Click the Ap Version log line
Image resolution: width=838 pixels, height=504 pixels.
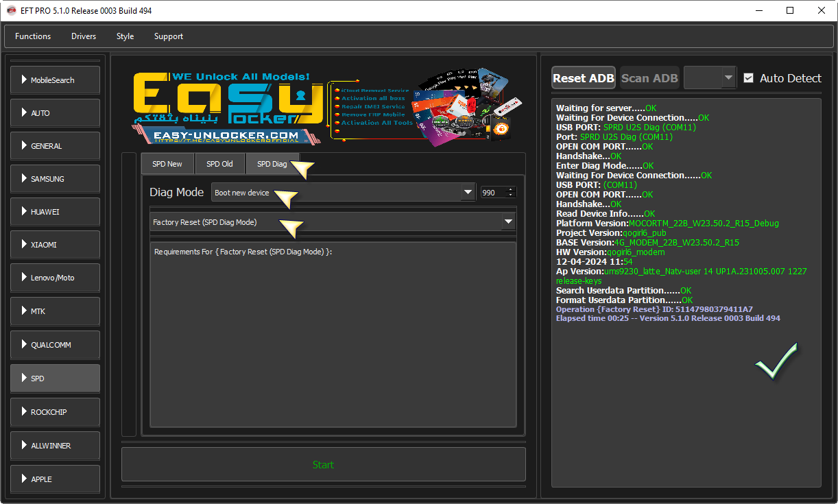click(x=682, y=276)
